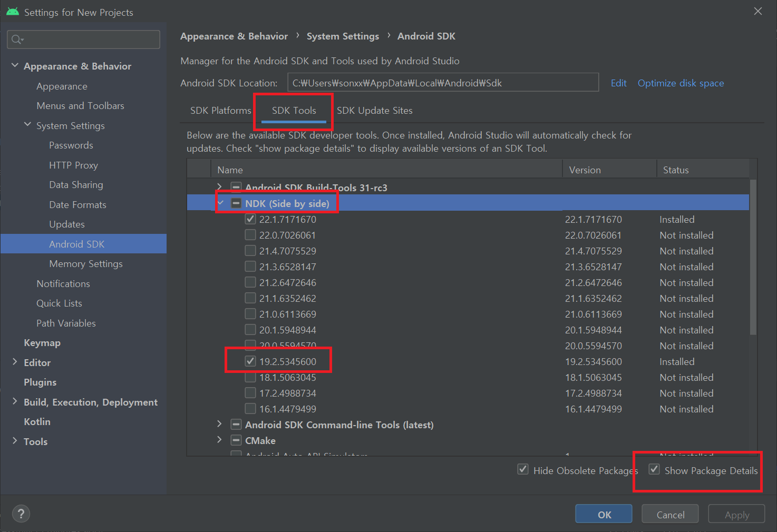Open Updates settings
Screen dimensions: 777x532
(66, 224)
